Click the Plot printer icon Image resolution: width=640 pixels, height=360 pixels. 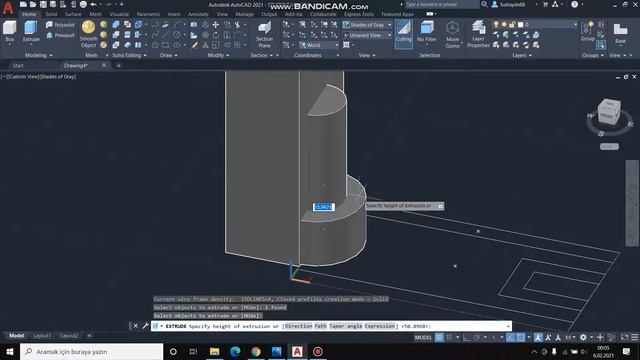click(x=83, y=4)
